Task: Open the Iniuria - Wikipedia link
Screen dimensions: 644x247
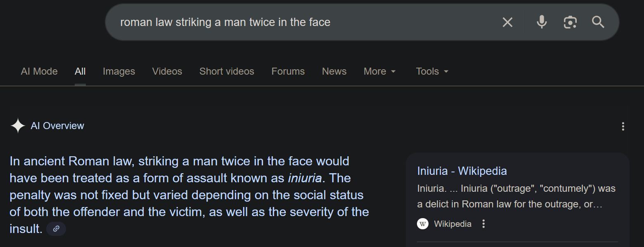Action: click(462, 171)
